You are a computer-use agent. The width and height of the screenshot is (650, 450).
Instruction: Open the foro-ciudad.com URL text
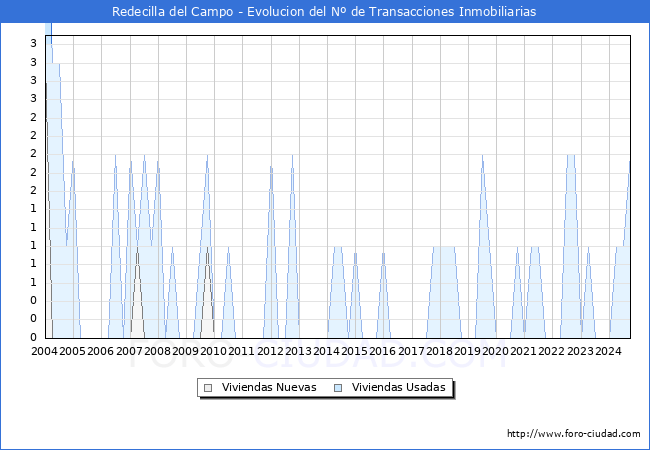[574, 434]
